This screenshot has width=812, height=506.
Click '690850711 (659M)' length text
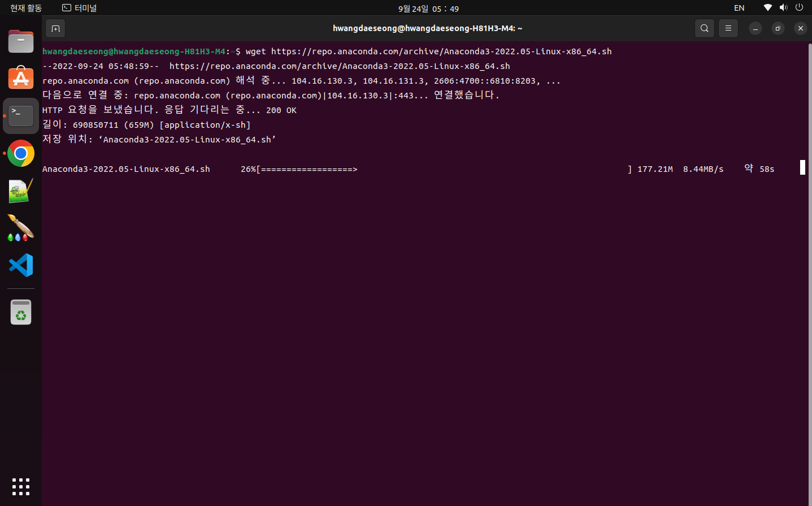click(114, 125)
